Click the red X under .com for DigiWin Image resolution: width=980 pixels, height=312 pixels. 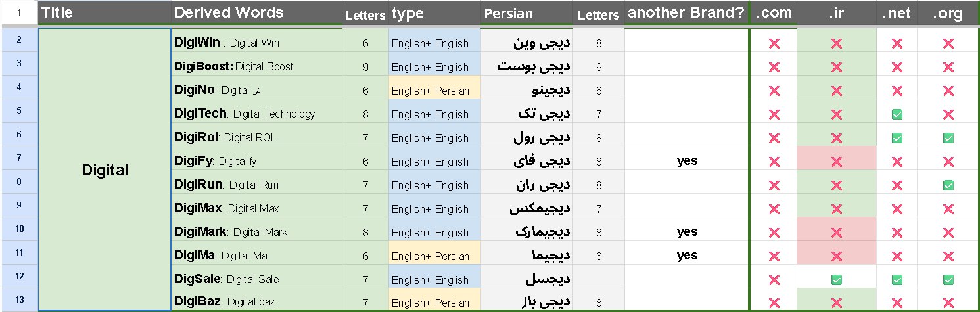pyautogui.click(x=774, y=43)
